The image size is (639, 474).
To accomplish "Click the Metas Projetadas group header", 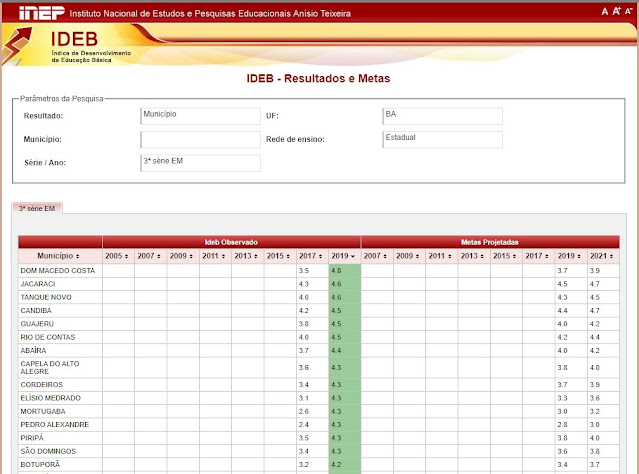I will [x=490, y=242].
